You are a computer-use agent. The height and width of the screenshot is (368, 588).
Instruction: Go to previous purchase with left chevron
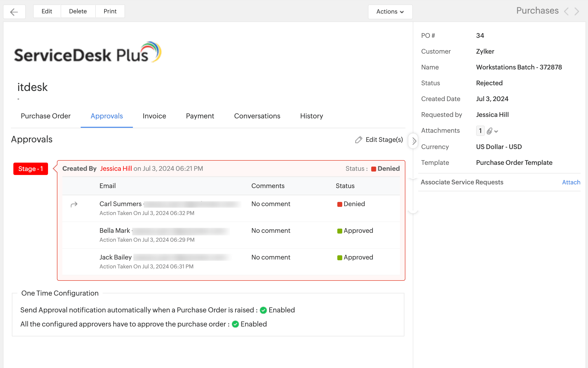pos(566,11)
